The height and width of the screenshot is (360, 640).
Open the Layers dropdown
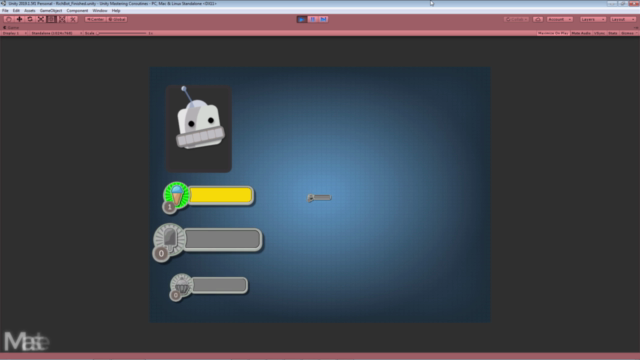point(593,19)
